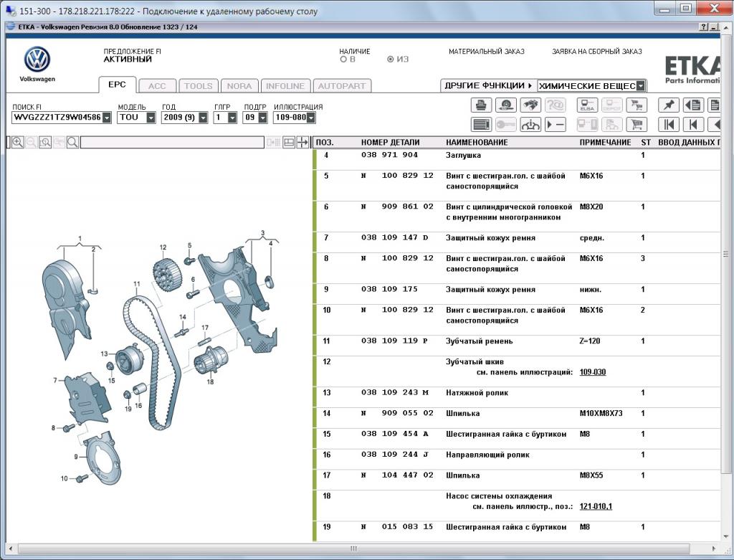Click ЗАЯВКА НА СБОРНЫЙ ЗАКАЗ label
734x560 pixels.
pyautogui.click(x=597, y=52)
